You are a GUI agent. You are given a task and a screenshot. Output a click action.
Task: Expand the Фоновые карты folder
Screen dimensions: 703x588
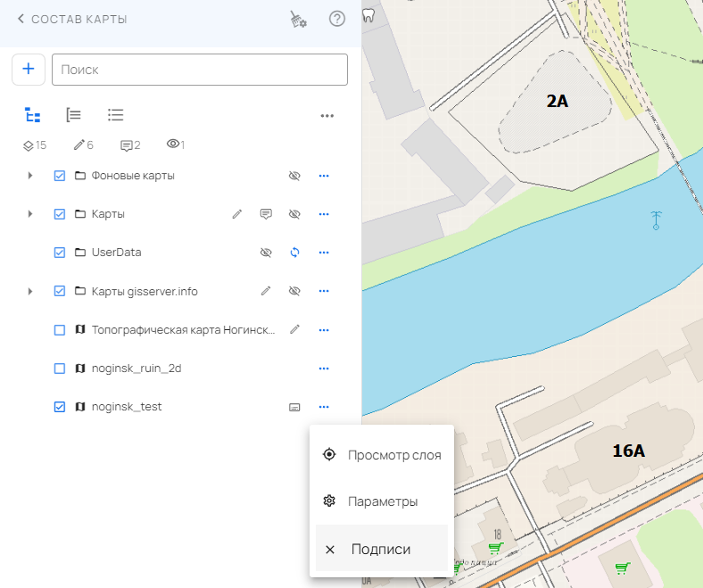(x=30, y=176)
